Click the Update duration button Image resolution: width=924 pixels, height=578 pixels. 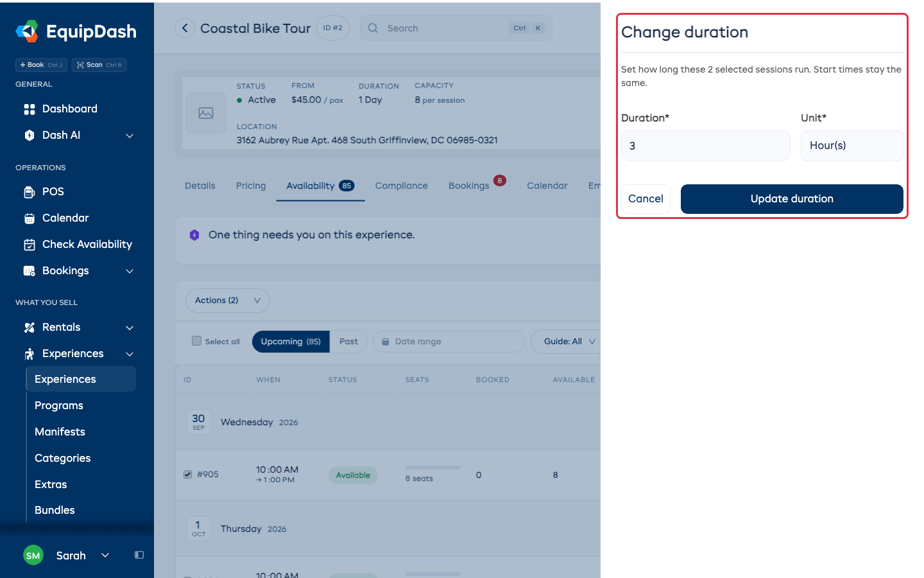(x=792, y=199)
